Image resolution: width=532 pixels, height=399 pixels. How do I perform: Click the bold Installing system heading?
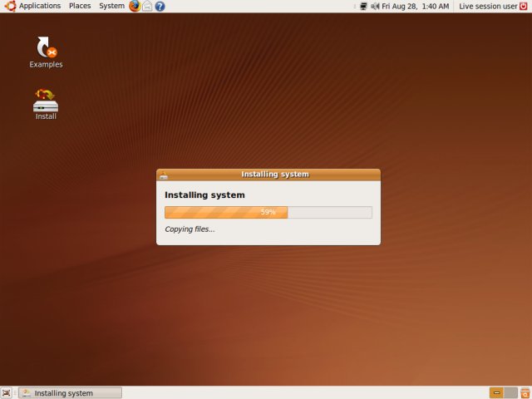tap(204, 195)
